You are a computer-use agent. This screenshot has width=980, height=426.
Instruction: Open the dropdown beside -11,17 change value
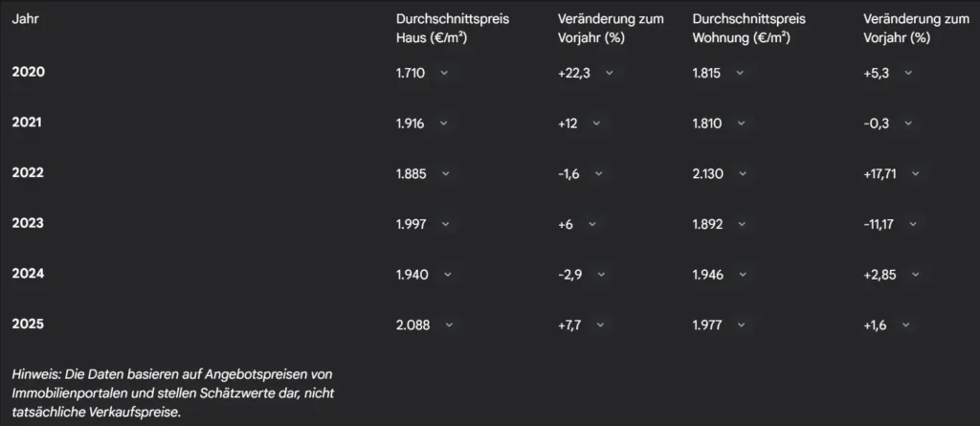coord(912,224)
